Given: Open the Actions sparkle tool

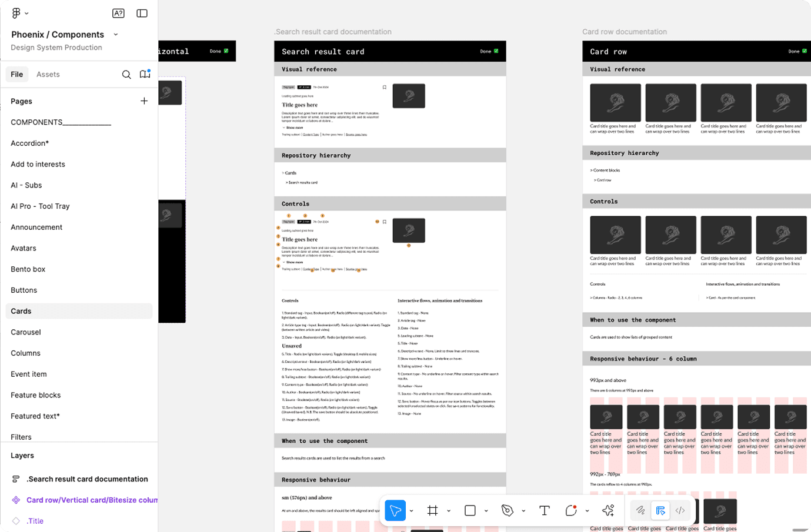Looking at the screenshot, I should [608, 510].
